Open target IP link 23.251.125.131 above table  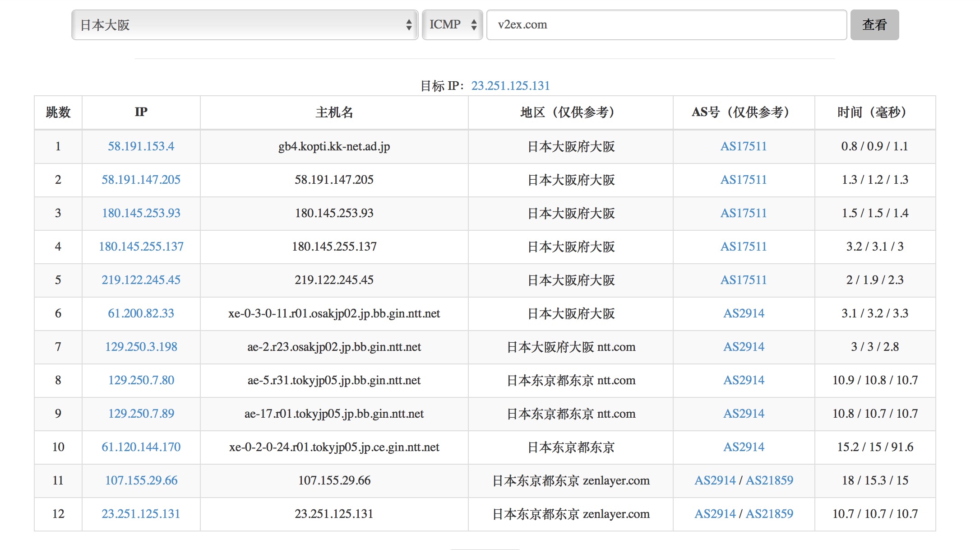click(510, 86)
